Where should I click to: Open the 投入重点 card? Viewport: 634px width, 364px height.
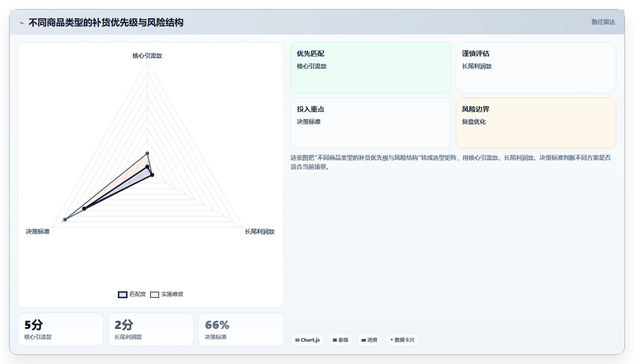click(371, 123)
